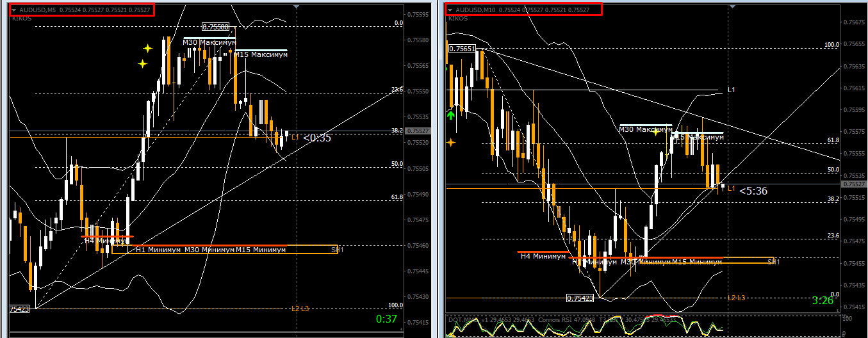Screen dimensions: 868x338
Task: Click the lower yellow star on M5 chart
Action: coord(143,63)
